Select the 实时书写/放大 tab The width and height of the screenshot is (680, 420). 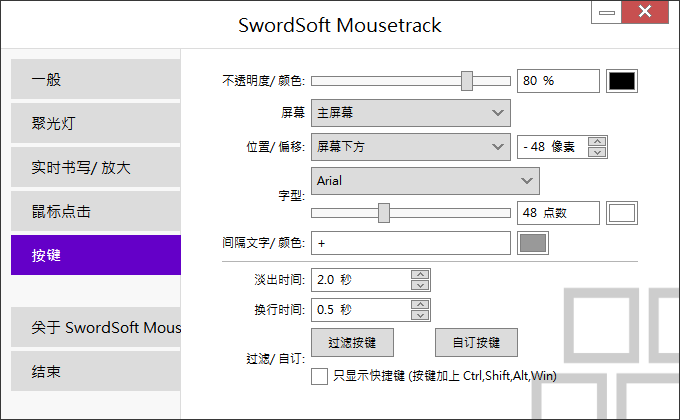point(95,167)
